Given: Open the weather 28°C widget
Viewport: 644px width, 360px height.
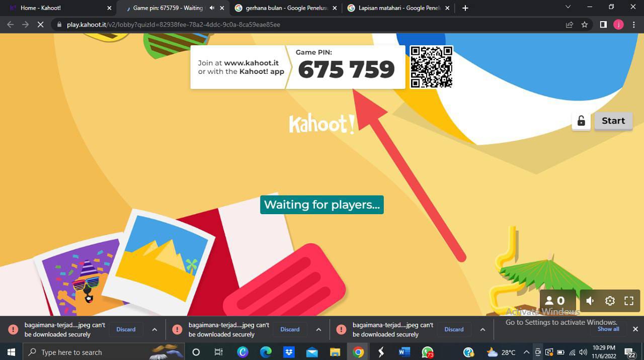Looking at the screenshot, I should [501, 352].
